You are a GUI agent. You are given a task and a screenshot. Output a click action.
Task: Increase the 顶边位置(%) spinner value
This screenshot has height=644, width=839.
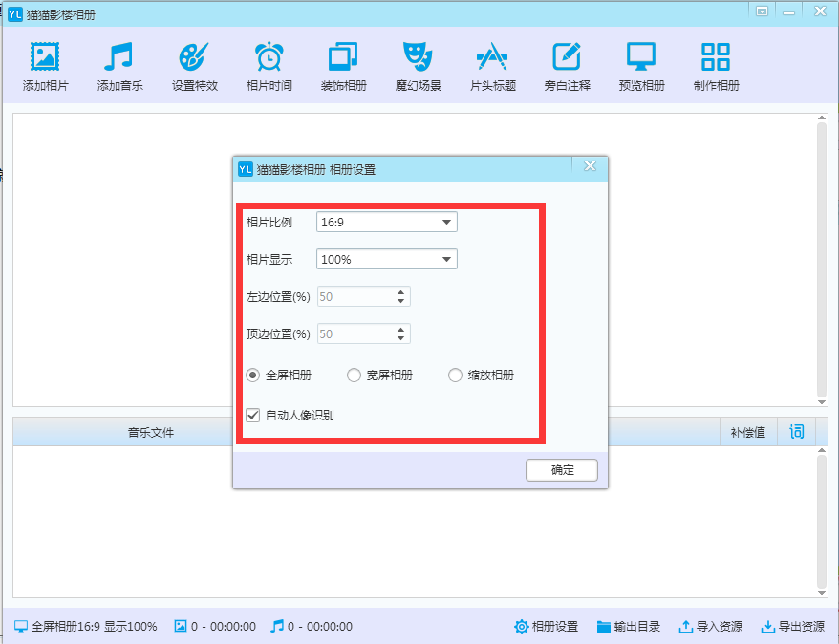pos(400,330)
